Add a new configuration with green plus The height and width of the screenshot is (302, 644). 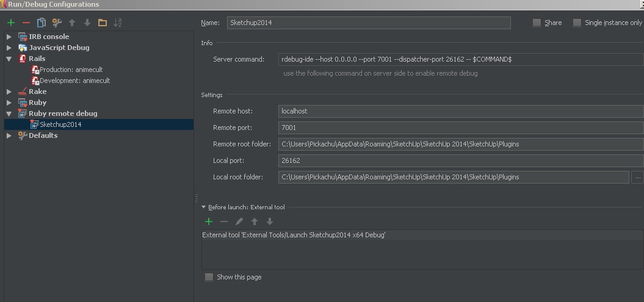(x=11, y=23)
